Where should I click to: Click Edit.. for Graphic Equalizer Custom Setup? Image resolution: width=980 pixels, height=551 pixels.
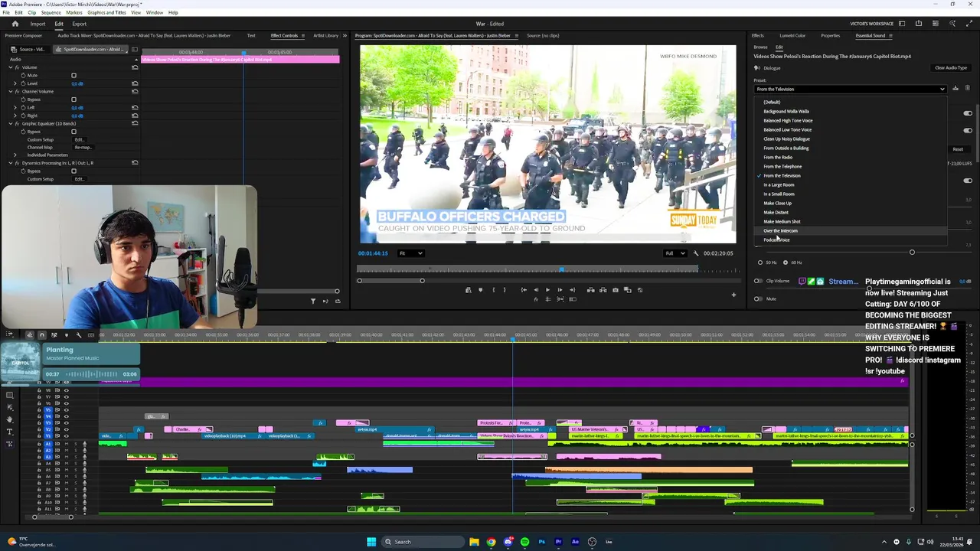point(79,139)
